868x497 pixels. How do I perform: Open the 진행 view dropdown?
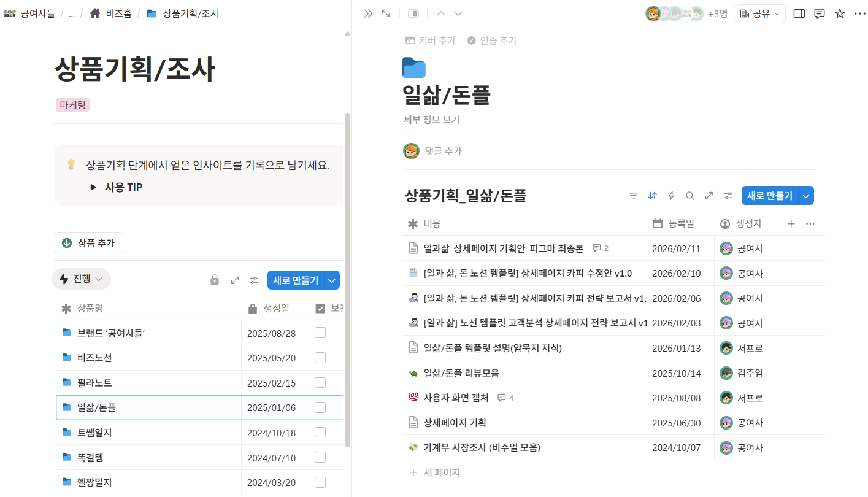(x=82, y=279)
